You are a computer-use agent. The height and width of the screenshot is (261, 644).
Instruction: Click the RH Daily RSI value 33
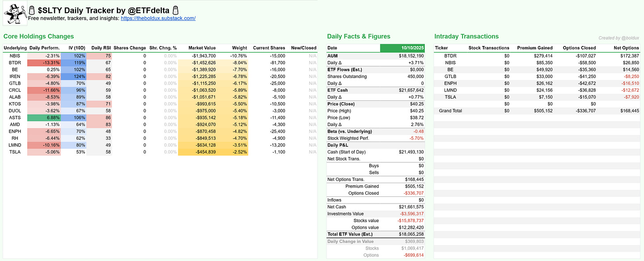coord(99,138)
